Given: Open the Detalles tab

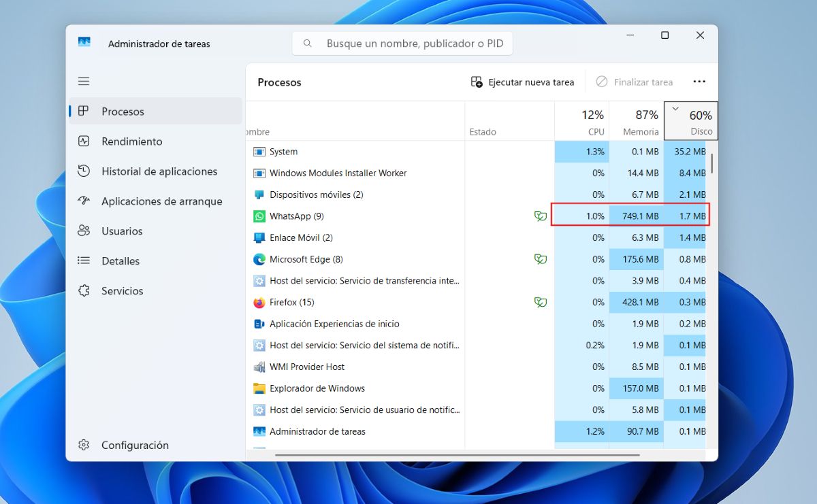Looking at the screenshot, I should (156, 261).
